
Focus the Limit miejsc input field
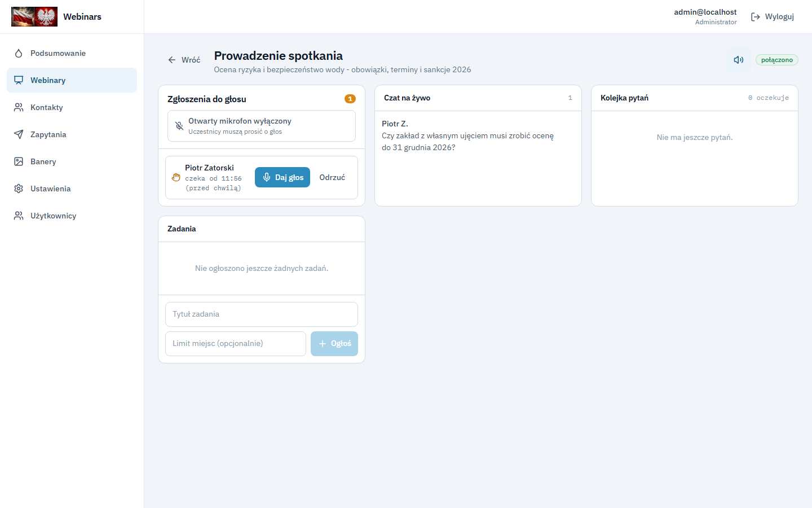(x=236, y=344)
